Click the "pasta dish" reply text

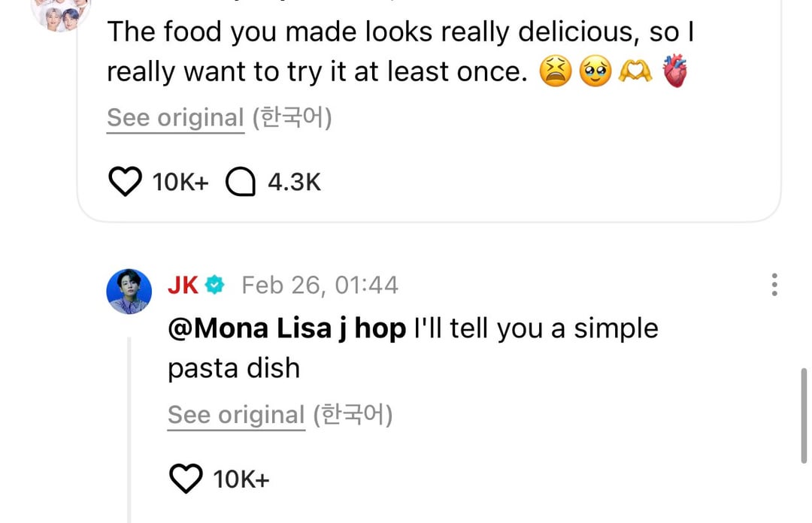(x=234, y=368)
